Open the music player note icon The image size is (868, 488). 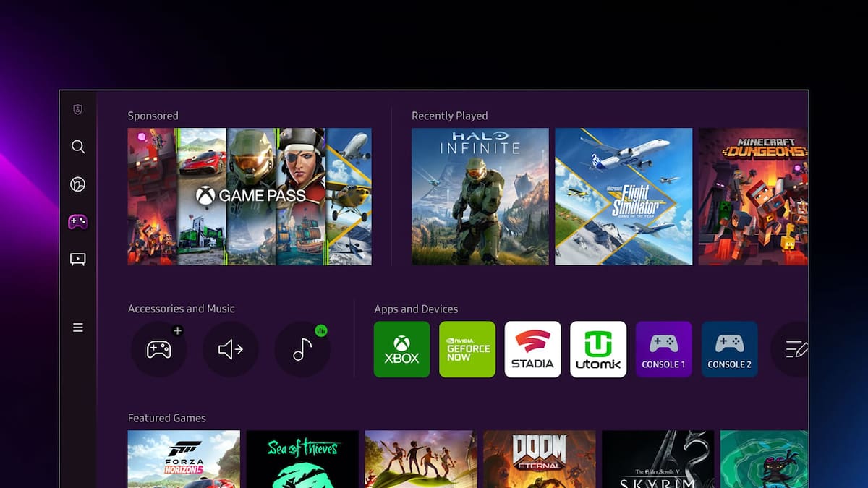[302, 349]
